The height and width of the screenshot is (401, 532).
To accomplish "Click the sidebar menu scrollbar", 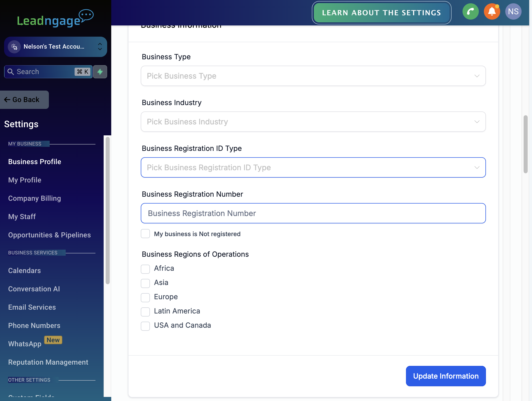I will pyautogui.click(x=108, y=210).
